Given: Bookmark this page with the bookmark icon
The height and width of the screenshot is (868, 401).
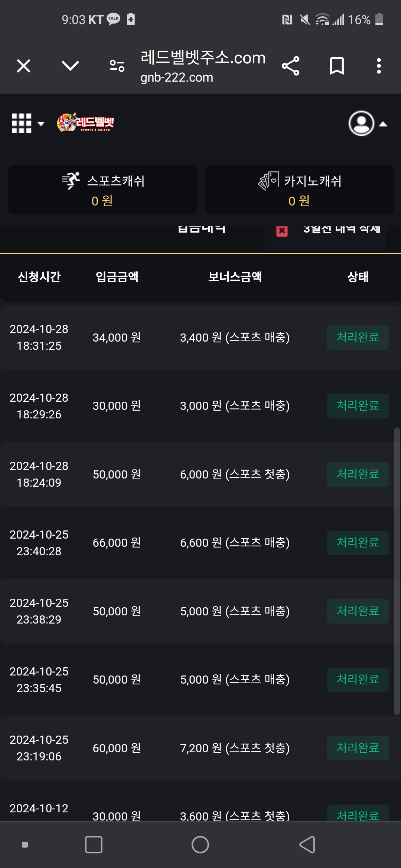Looking at the screenshot, I should point(337,66).
